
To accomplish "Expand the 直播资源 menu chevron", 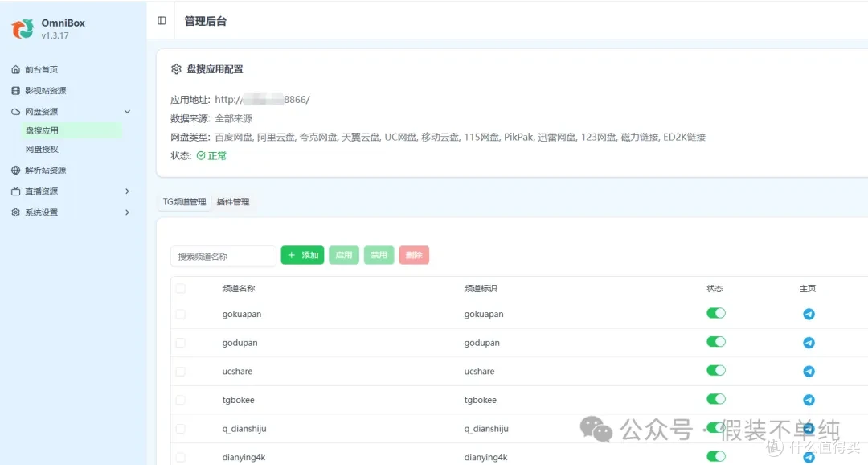I will 127,191.
